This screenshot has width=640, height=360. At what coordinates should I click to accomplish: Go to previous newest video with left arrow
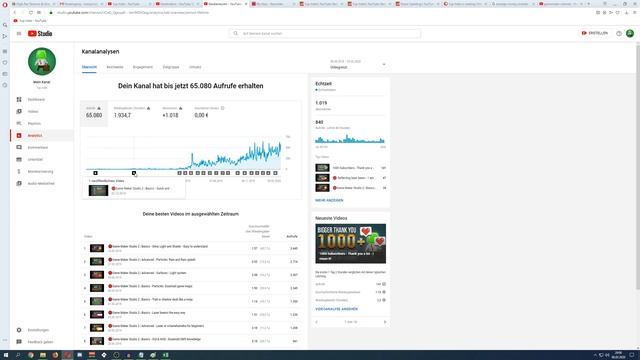[x=317, y=322]
